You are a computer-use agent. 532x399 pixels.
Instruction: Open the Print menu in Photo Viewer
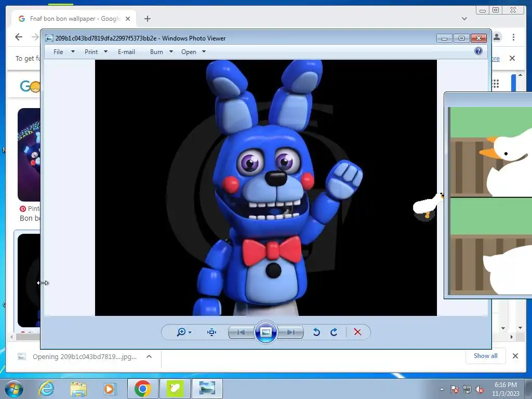coord(91,52)
